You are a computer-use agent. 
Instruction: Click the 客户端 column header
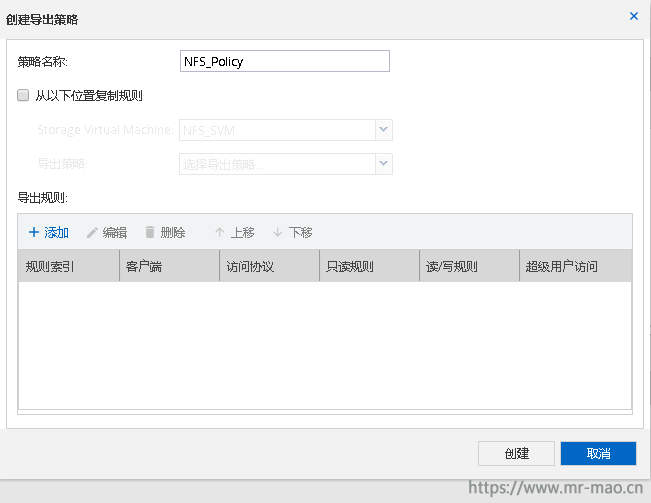click(169, 266)
